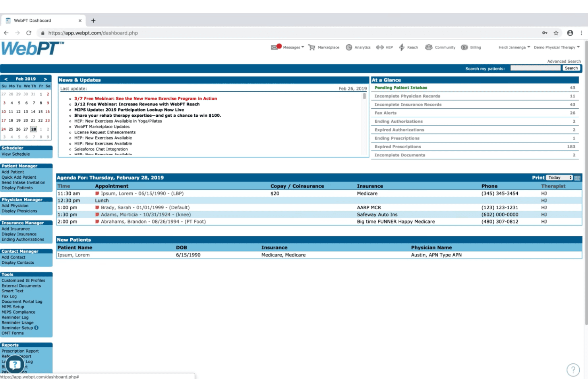Image resolution: width=588 pixels, height=392 pixels.
Task: Open 3/7 Free Webinar news link
Action: 145,98
